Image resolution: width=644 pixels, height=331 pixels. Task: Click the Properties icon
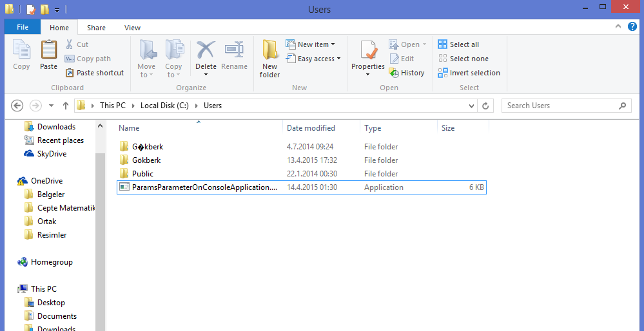pyautogui.click(x=368, y=50)
